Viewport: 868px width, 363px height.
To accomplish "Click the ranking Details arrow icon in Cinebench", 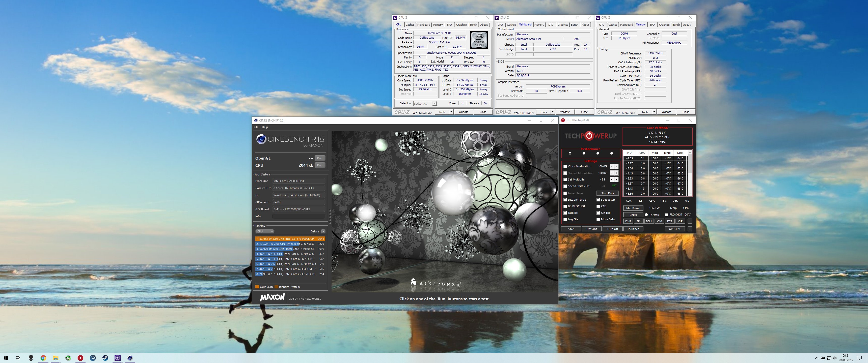I will [x=323, y=231].
